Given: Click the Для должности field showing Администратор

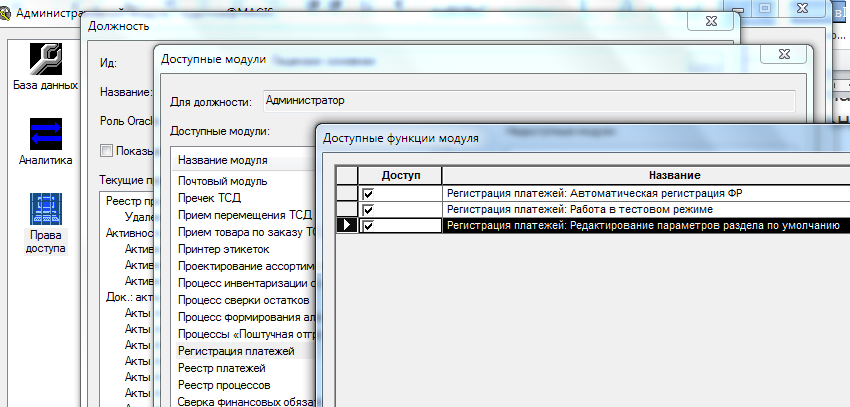Looking at the screenshot, I should click(x=529, y=101).
